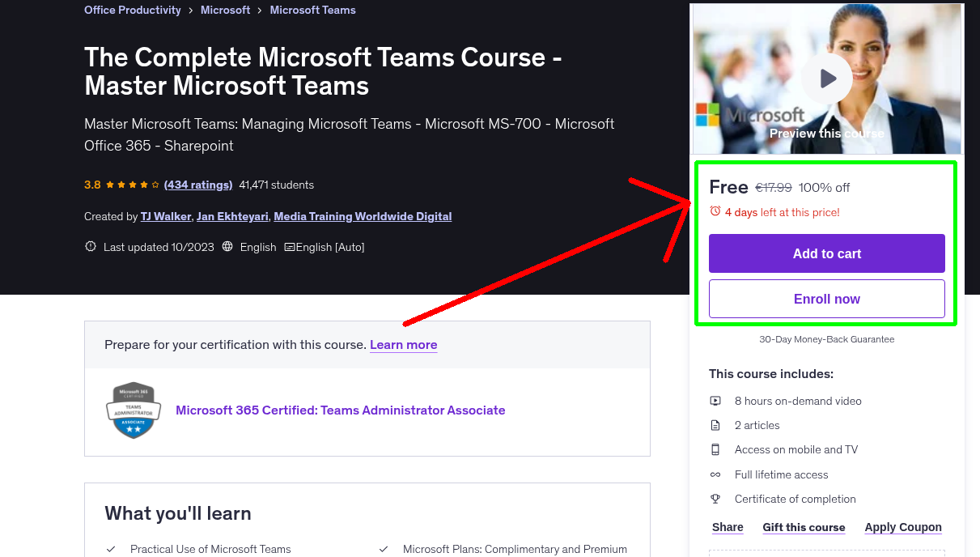This screenshot has width=980, height=557.
Task: Click the closed captions icon before English [Auto]
Action: [290, 247]
